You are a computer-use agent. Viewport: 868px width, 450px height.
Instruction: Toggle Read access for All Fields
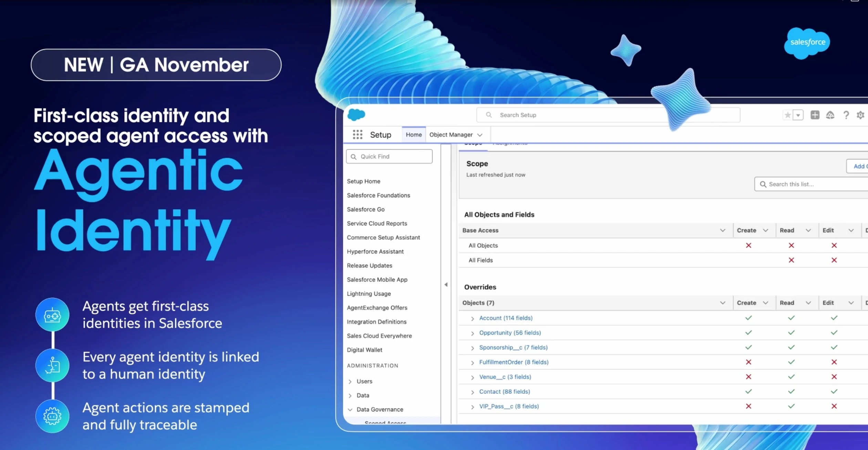tap(791, 260)
